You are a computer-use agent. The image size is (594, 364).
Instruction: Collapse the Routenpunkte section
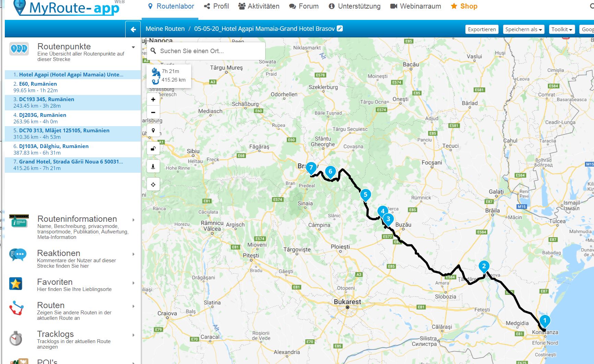(x=133, y=47)
